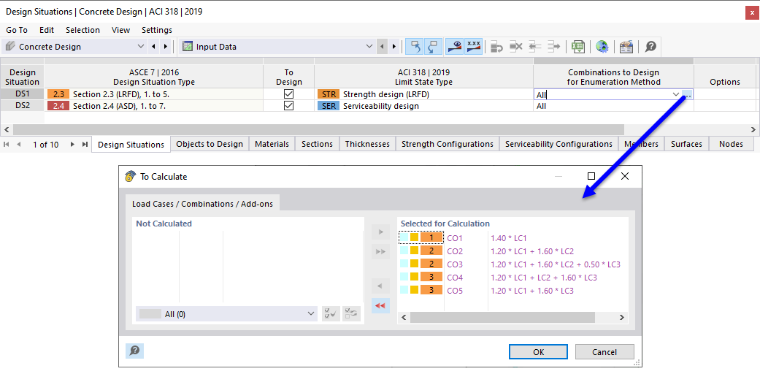Click the next table arrow beside Input Data
This screenshot has width=760, height=374.
coord(394,47)
